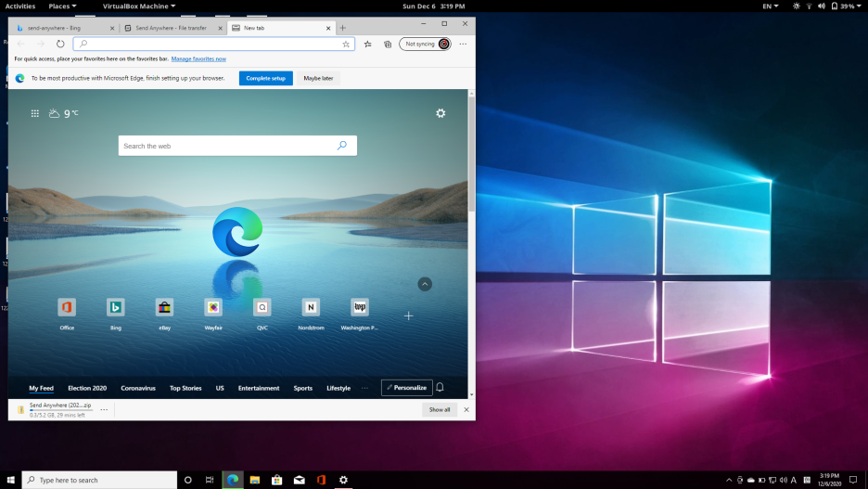Add this page to favorites star
This screenshot has height=489, width=868.
click(x=346, y=45)
